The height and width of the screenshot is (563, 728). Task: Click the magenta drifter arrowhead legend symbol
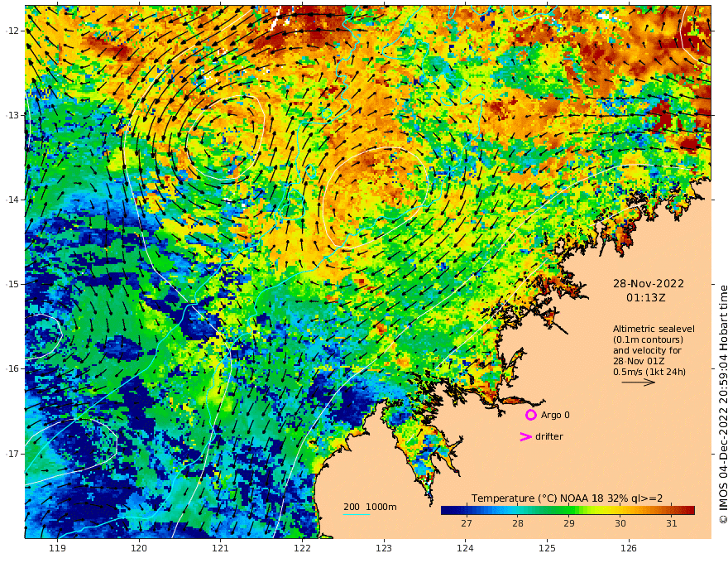(525, 436)
